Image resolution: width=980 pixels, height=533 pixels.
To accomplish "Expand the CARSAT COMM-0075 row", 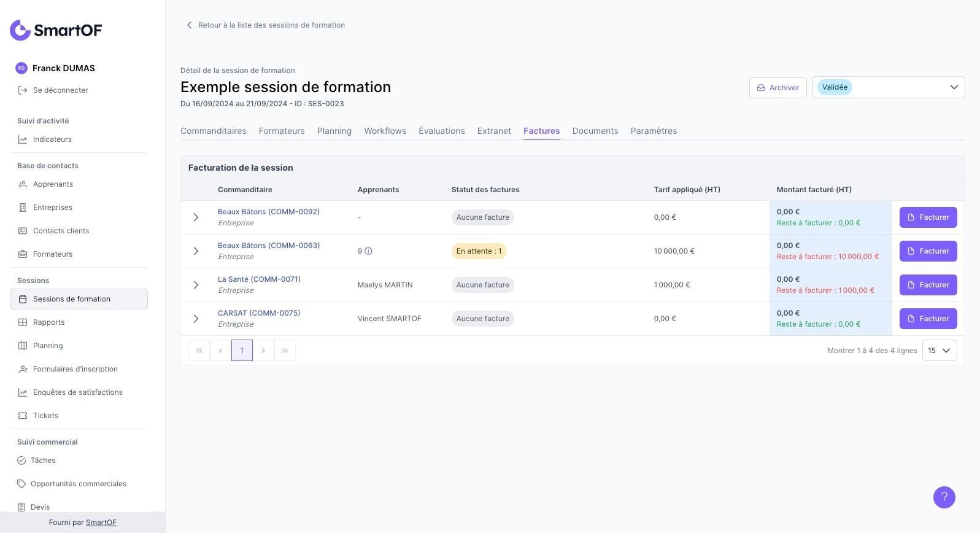I will (x=196, y=319).
